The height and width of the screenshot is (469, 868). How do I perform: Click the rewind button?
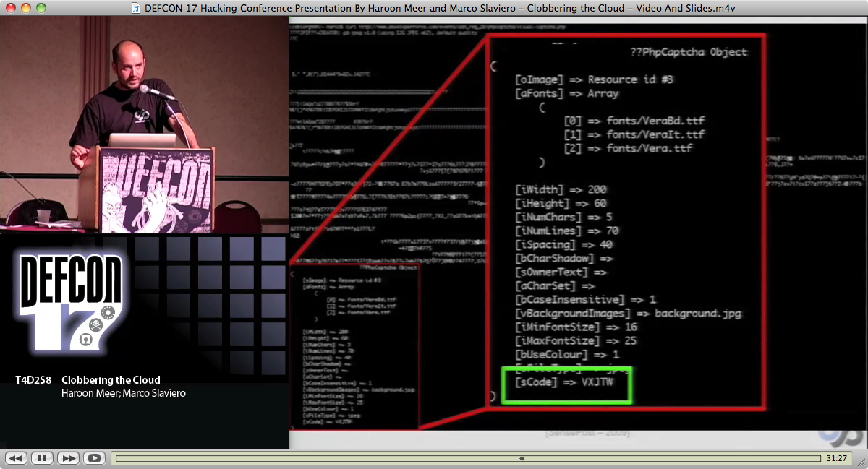[17, 458]
